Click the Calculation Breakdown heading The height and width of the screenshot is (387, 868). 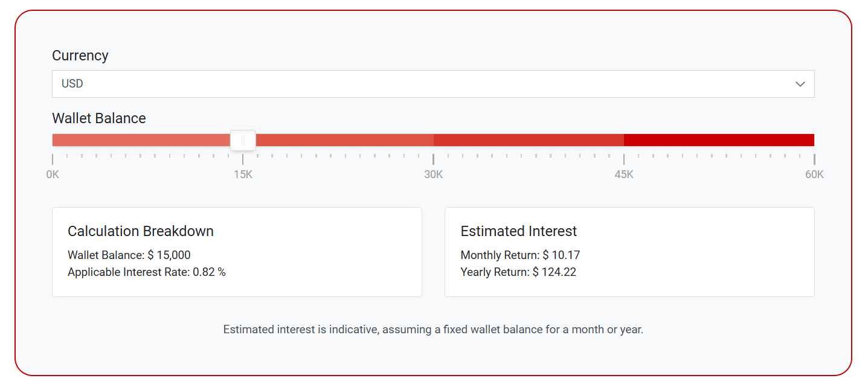pyautogui.click(x=141, y=231)
